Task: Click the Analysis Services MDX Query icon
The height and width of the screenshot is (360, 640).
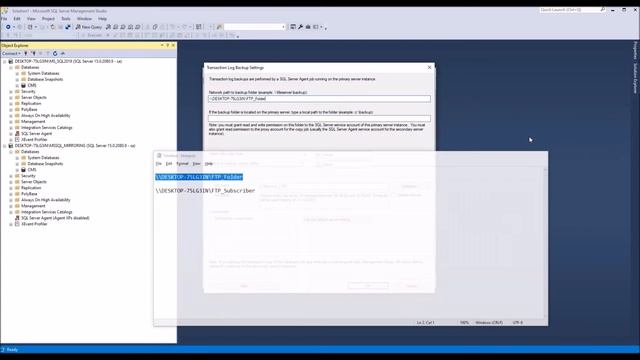Action: coord(116,27)
